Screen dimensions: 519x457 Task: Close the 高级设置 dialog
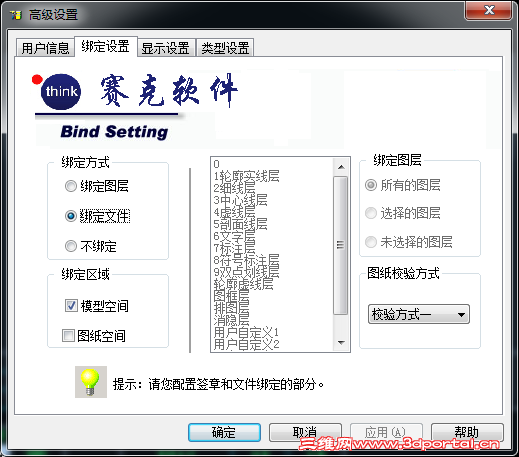[x=488, y=11]
